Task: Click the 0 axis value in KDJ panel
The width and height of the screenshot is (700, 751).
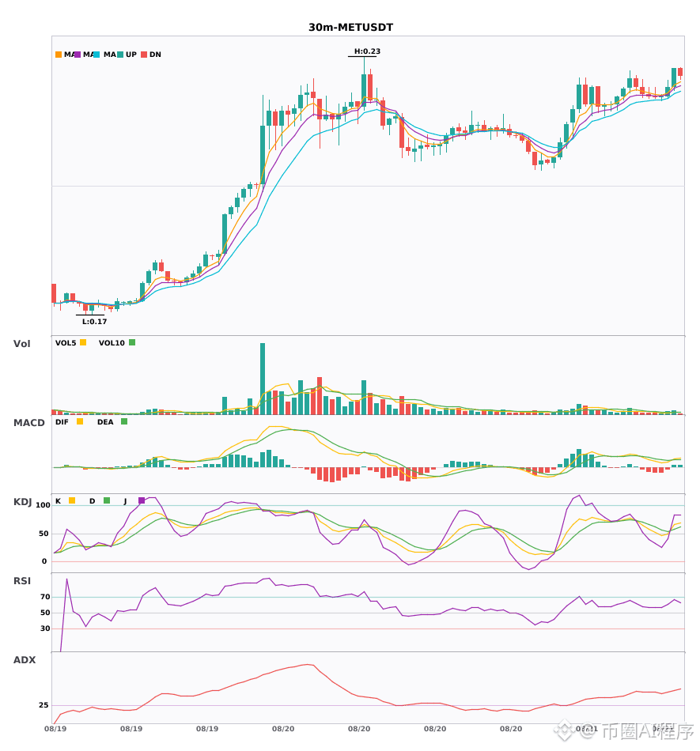Action: [x=44, y=561]
